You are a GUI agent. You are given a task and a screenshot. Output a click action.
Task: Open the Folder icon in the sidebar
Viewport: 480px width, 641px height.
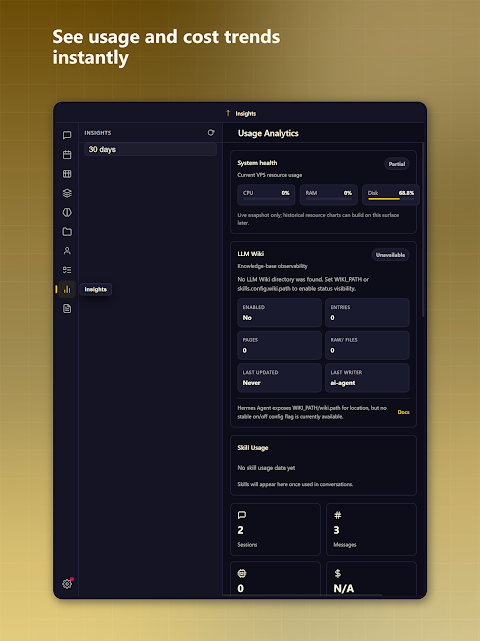point(67,231)
